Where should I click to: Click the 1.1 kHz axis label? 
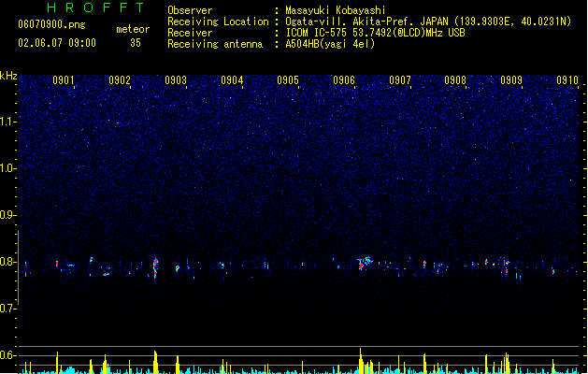(x=7, y=122)
